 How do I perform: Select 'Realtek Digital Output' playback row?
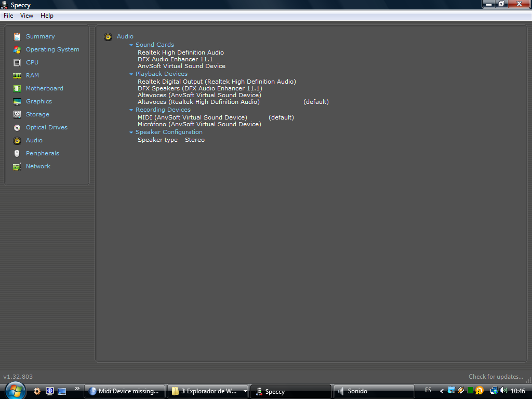tap(217, 82)
